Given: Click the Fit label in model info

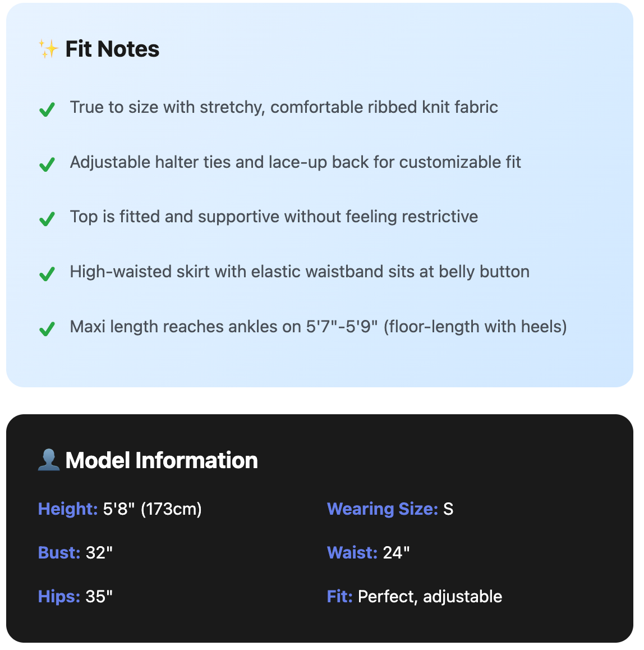Looking at the screenshot, I should tap(339, 597).
